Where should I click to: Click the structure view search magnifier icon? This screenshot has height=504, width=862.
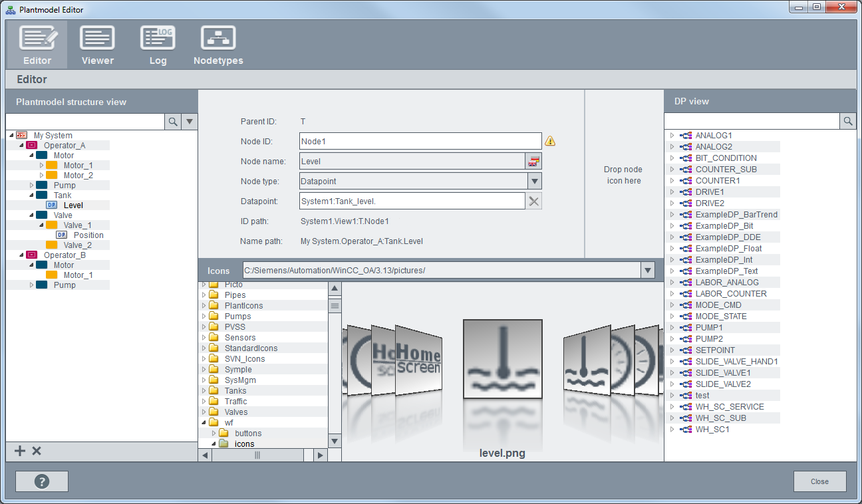tap(172, 122)
